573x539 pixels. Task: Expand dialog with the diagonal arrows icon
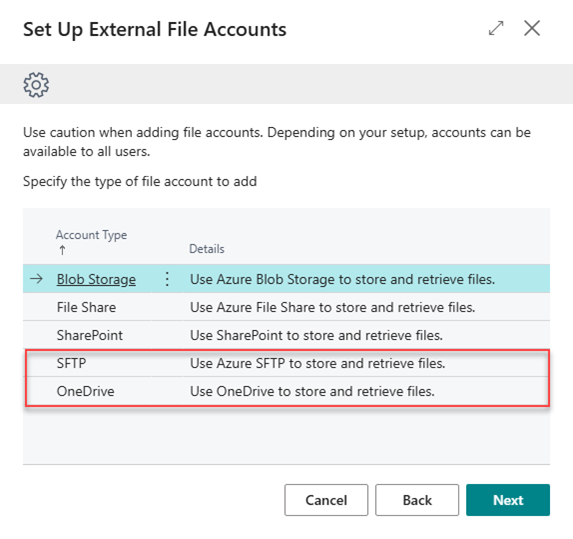click(496, 28)
